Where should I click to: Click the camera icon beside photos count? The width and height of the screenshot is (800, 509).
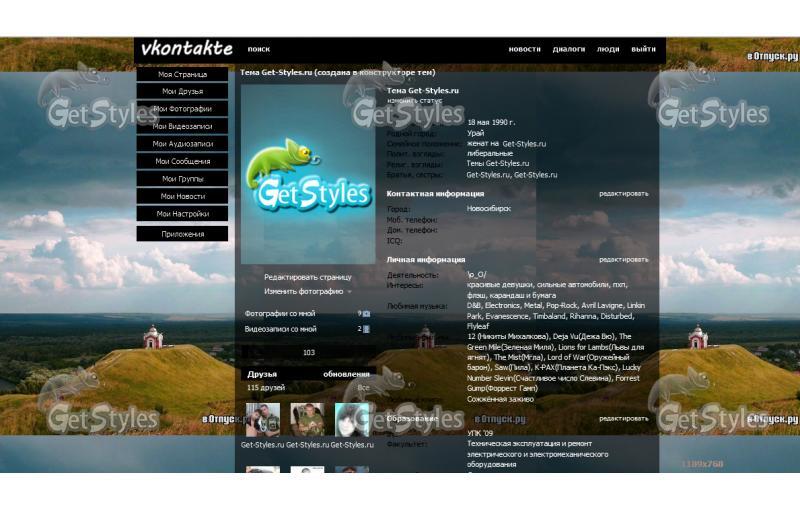[x=366, y=313]
